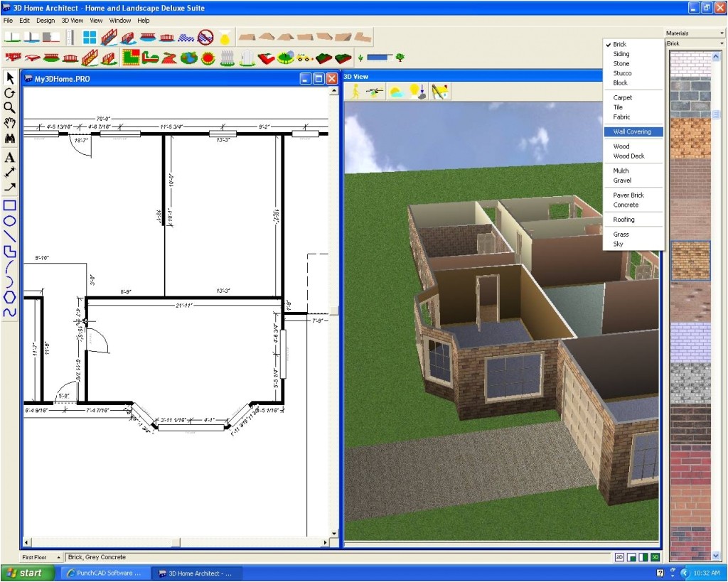Image resolution: width=728 pixels, height=582 pixels.
Task: Select the highlighted brick texture swatch
Action: pyautogui.click(x=690, y=261)
